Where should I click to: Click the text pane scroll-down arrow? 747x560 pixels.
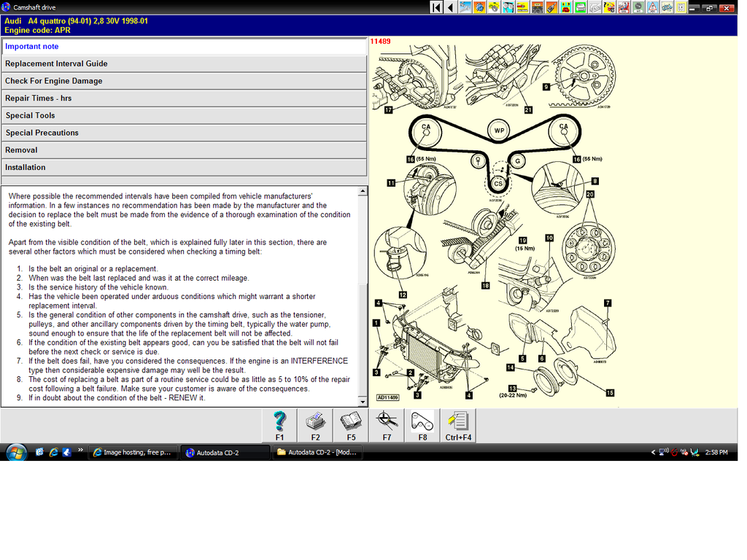(363, 402)
